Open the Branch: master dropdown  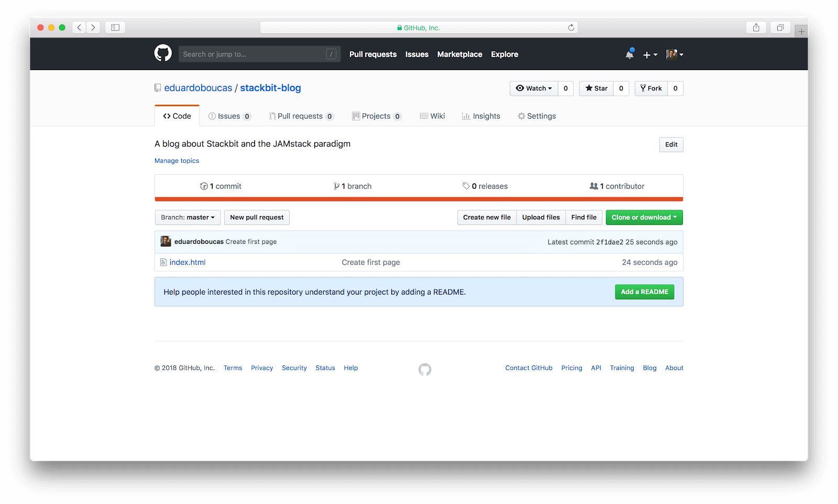pos(188,217)
